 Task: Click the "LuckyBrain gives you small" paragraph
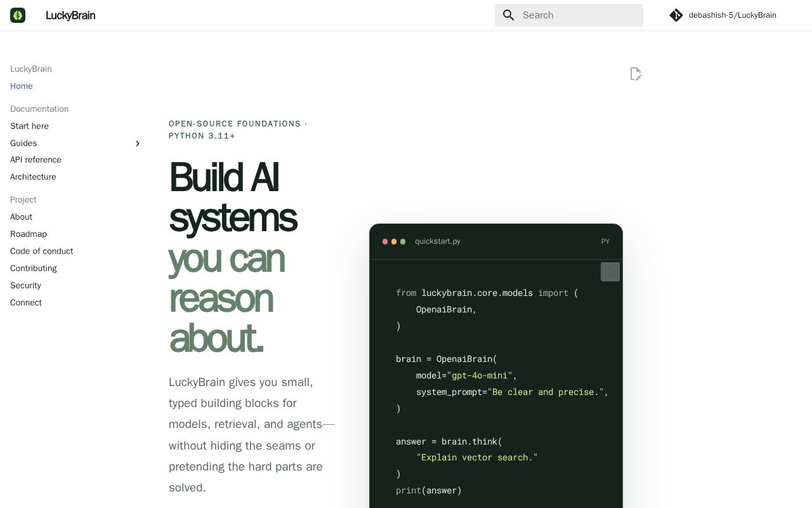[252, 435]
